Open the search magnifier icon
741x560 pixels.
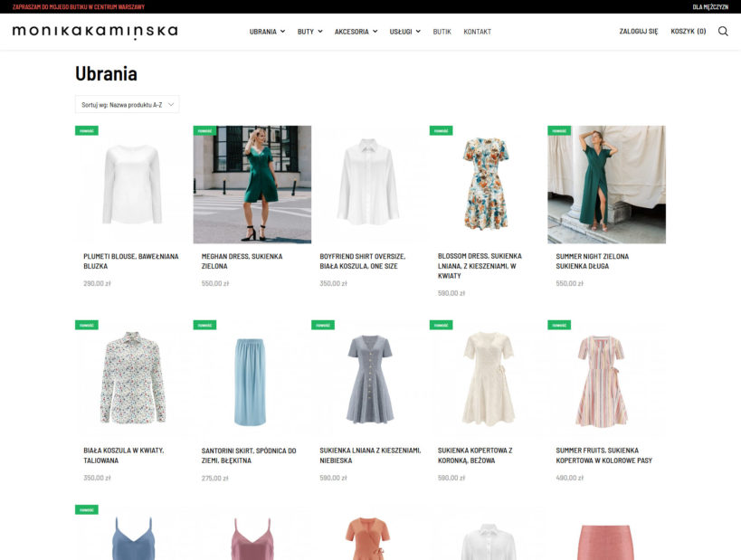(x=723, y=31)
